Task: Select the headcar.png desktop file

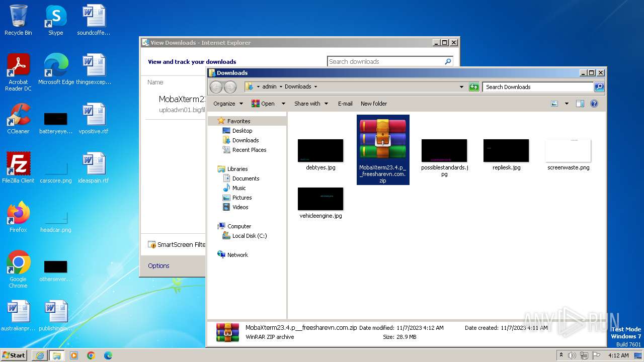Action: point(56,222)
